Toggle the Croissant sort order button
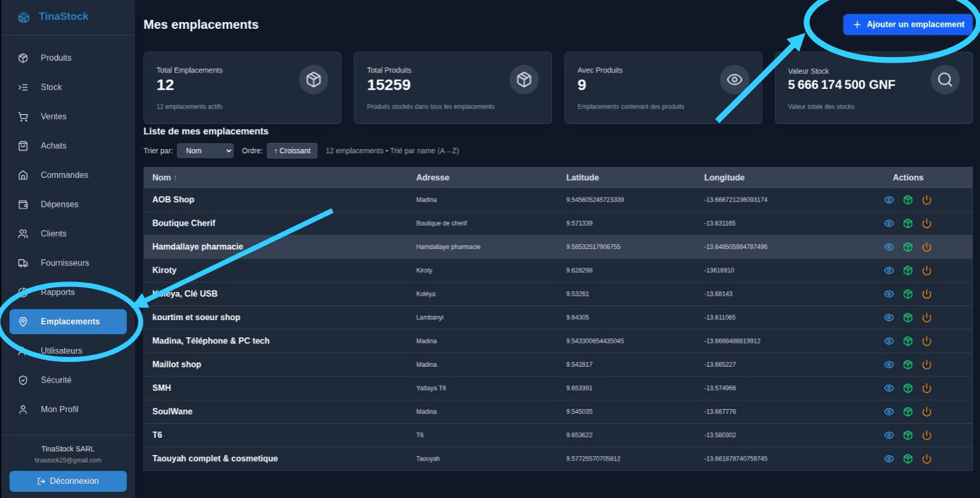 point(292,151)
